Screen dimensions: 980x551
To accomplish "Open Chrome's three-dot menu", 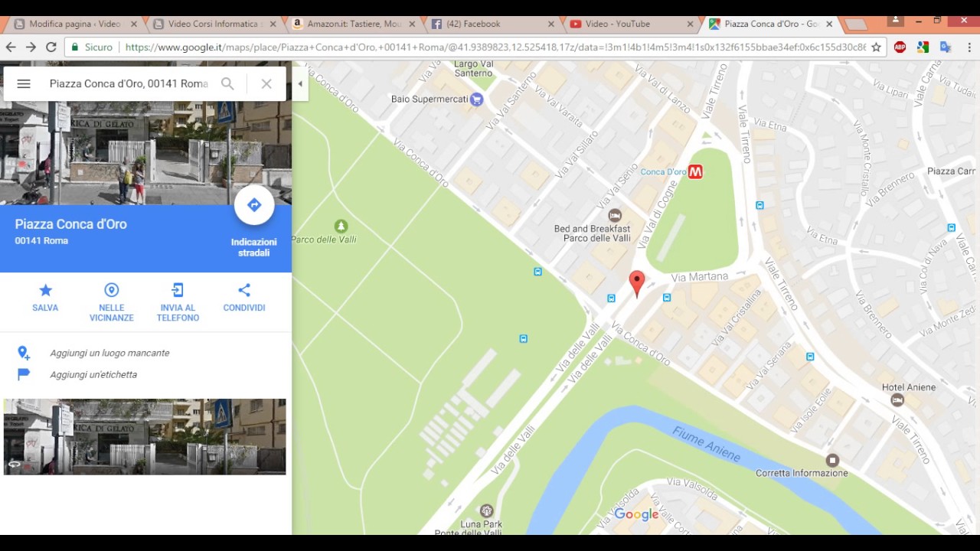I will pyautogui.click(x=969, y=47).
